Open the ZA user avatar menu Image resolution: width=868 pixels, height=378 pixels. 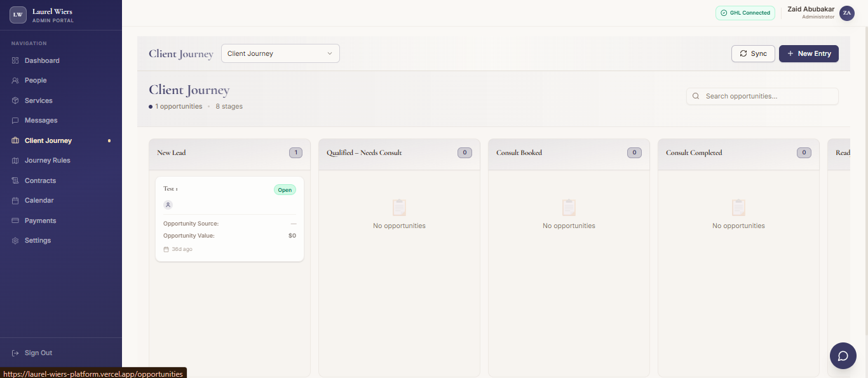pos(846,13)
